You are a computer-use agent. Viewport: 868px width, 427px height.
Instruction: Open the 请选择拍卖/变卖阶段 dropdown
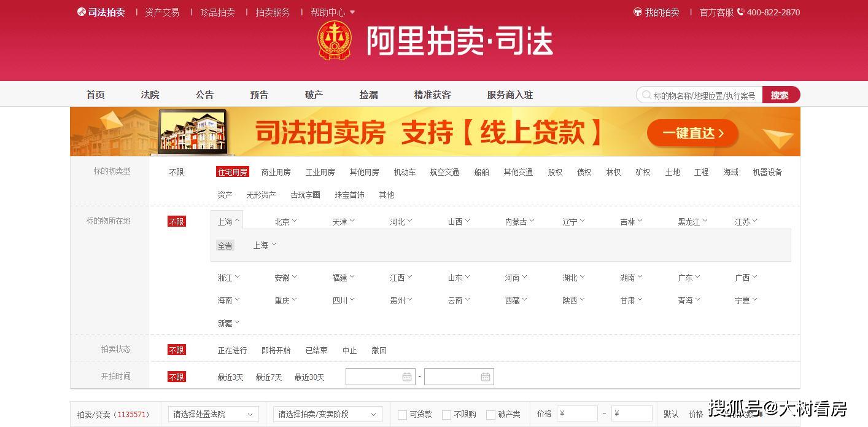click(x=328, y=414)
